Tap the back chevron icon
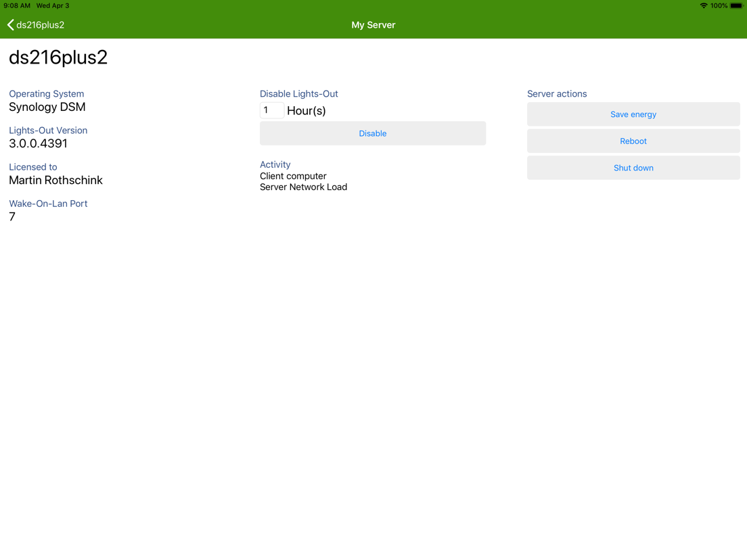 (10, 25)
